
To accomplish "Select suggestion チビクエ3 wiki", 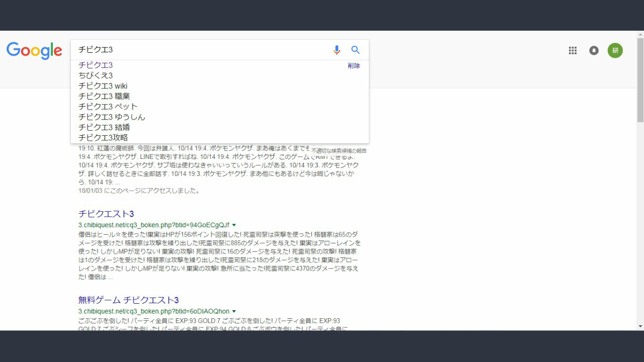I will pos(103,86).
